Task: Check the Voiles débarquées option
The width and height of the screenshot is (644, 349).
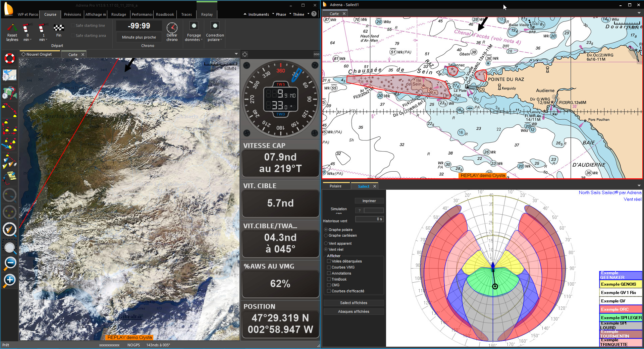Action: [329, 261]
